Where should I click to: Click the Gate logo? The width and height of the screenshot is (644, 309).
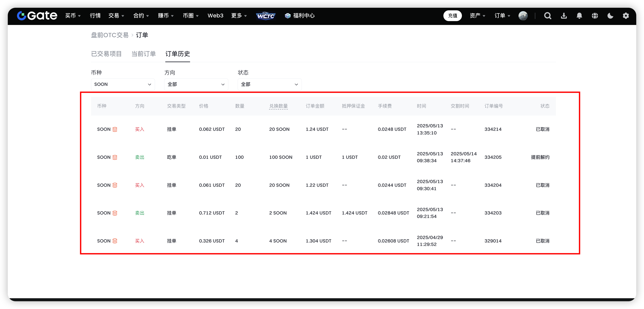pos(37,16)
